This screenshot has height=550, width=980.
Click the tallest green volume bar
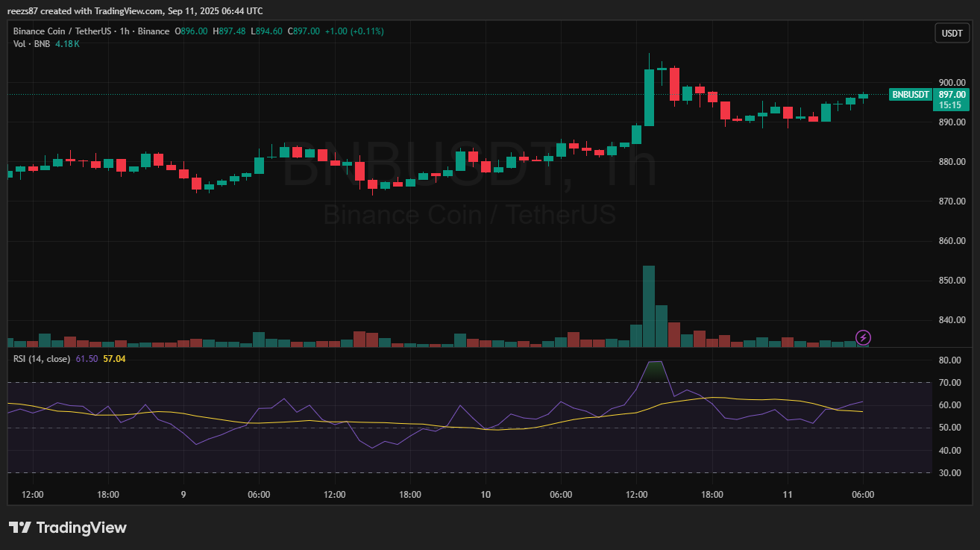pos(649,306)
